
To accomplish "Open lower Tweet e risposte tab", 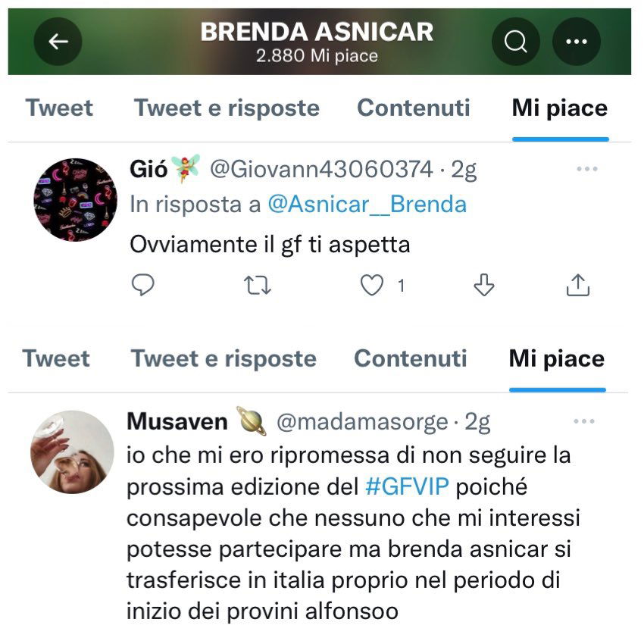I will pos(224,358).
